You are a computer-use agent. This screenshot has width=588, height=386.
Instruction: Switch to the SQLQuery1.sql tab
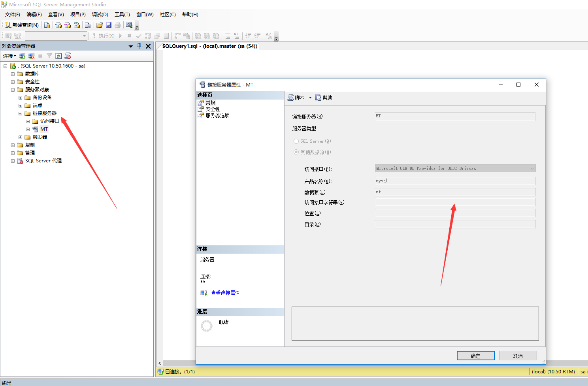pos(209,46)
